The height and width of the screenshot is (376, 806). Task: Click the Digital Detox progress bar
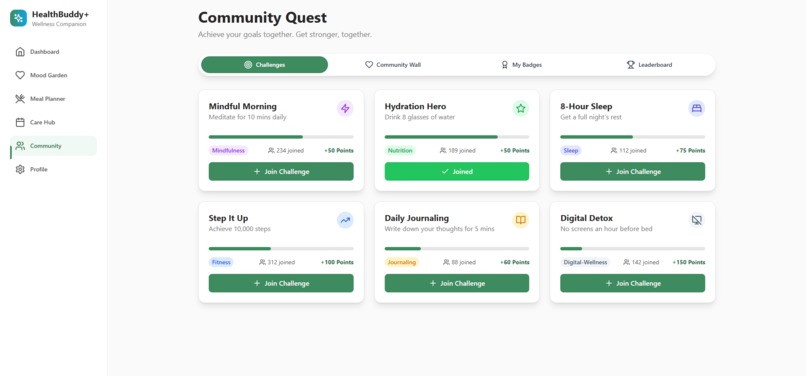[x=633, y=248]
